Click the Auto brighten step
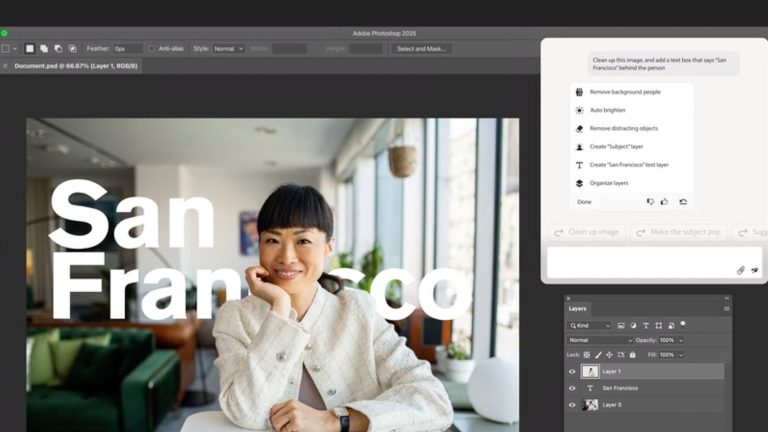Screen dimensions: 768x432 click(x=607, y=110)
